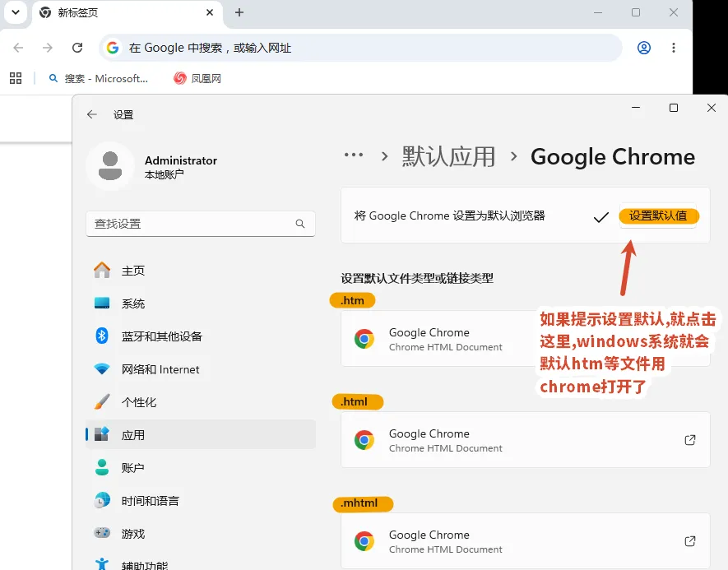The width and height of the screenshot is (728, 570).
Task: Open 蓝牙和其他设备 settings
Action: (x=201, y=336)
